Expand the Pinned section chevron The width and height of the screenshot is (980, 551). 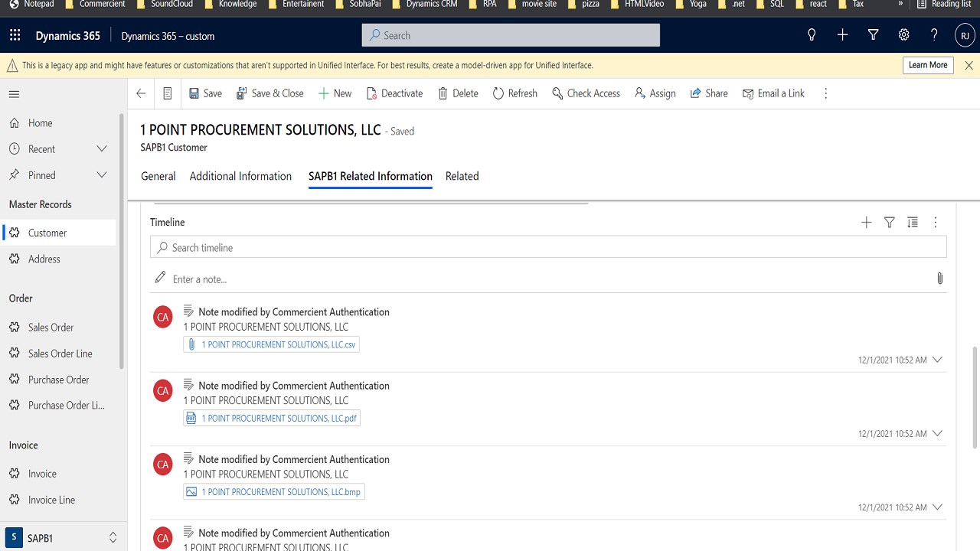pos(101,175)
